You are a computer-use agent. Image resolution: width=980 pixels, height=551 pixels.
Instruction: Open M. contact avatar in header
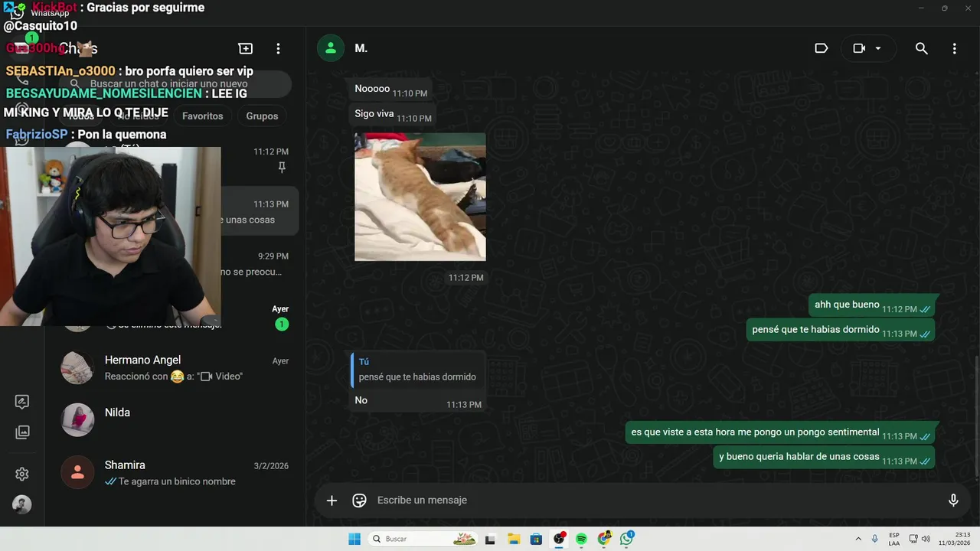point(331,48)
